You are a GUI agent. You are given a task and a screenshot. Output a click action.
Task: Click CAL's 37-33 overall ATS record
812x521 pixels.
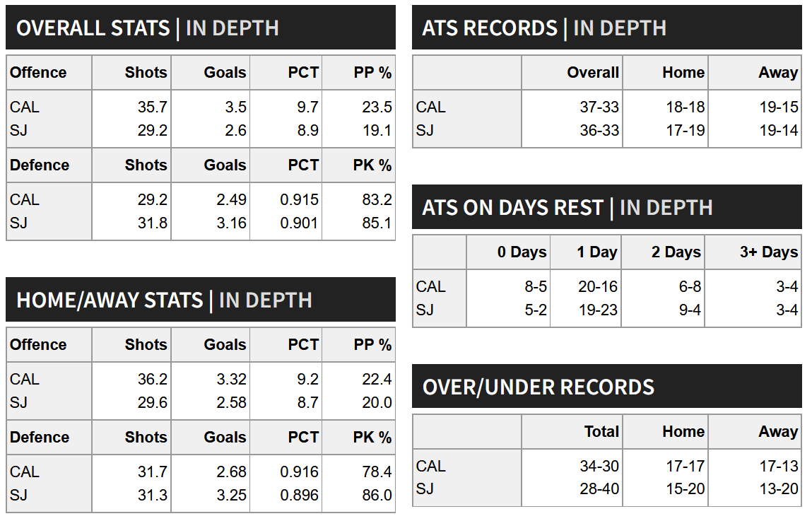coord(599,107)
